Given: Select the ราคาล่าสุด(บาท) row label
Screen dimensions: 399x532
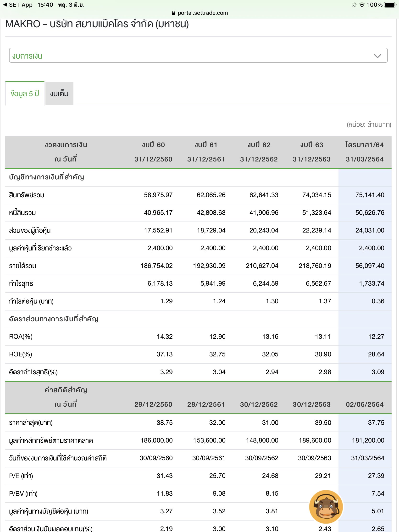Looking at the screenshot, I should coord(31,423).
